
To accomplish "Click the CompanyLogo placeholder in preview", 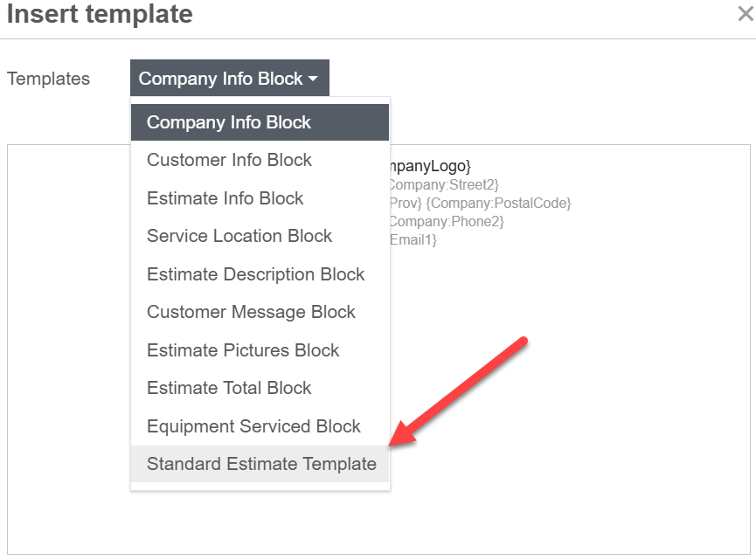I will [431, 166].
